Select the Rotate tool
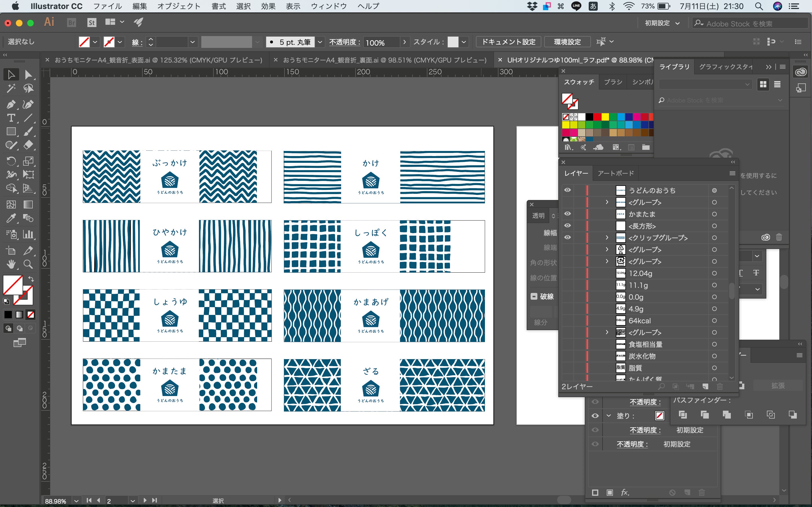 11,161
